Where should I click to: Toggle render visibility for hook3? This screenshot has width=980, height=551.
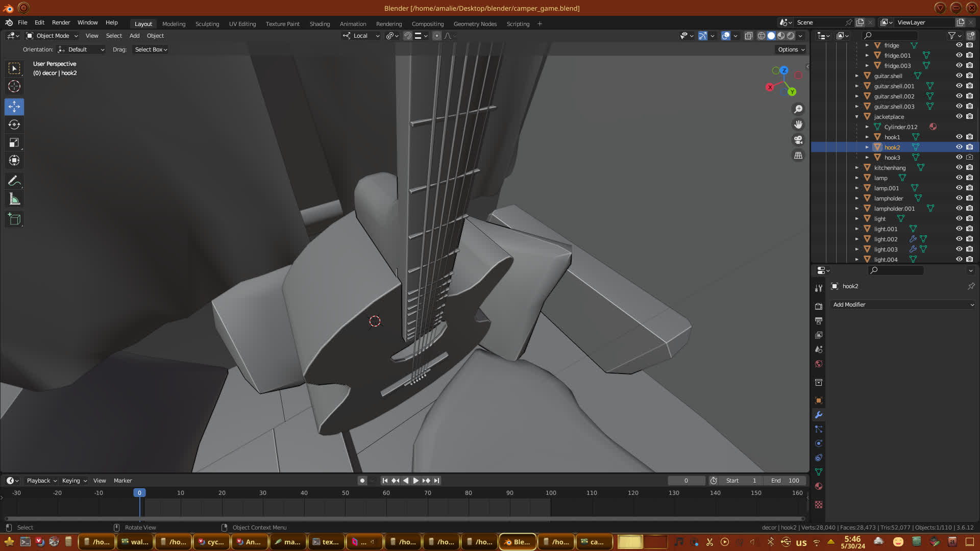coord(969,157)
